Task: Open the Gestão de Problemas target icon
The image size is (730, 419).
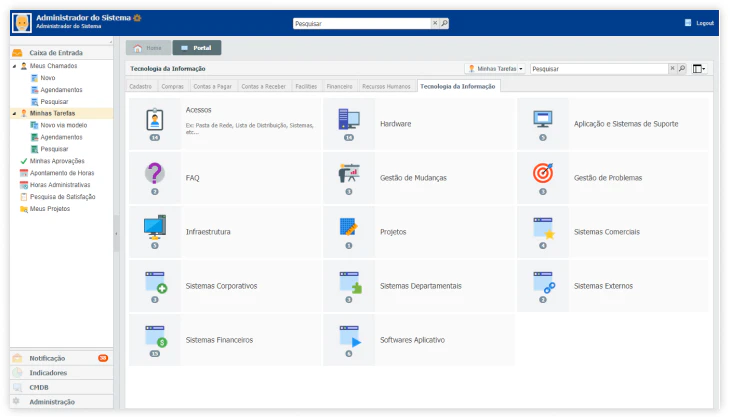Action: [x=543, y=173]
